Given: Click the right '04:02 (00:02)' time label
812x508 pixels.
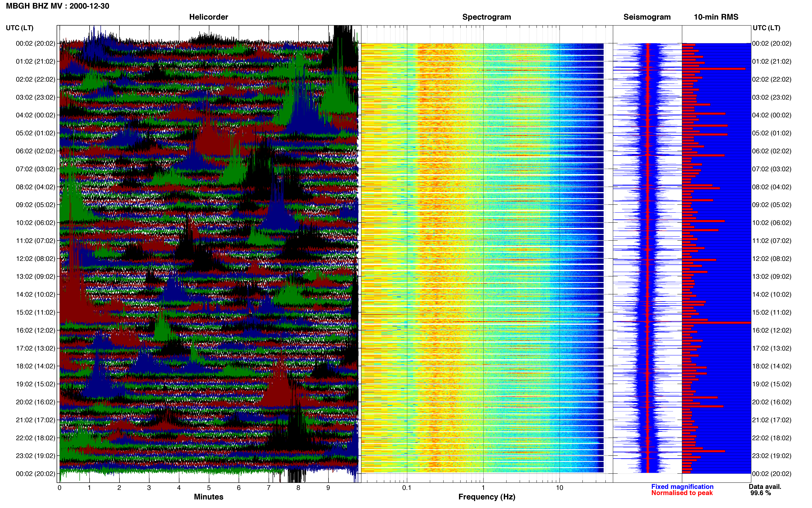Looking at the screenshot, I should [772, 115].
